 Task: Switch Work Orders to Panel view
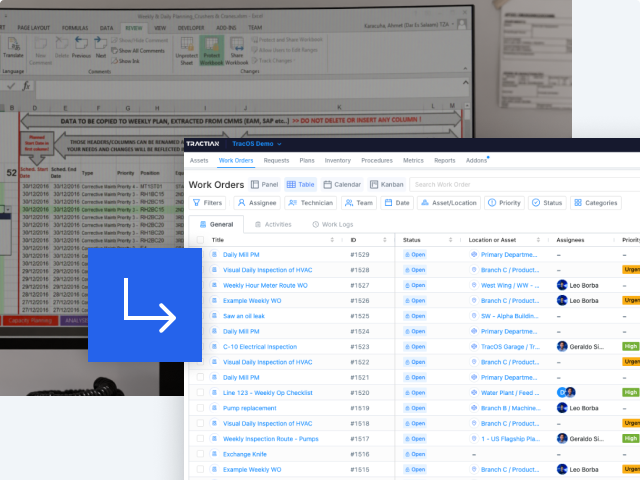pyautogui.click(x=264, y=184)
